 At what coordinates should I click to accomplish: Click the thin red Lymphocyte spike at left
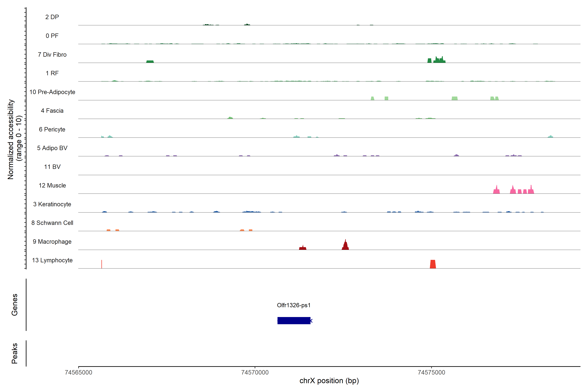pos(101,264)
